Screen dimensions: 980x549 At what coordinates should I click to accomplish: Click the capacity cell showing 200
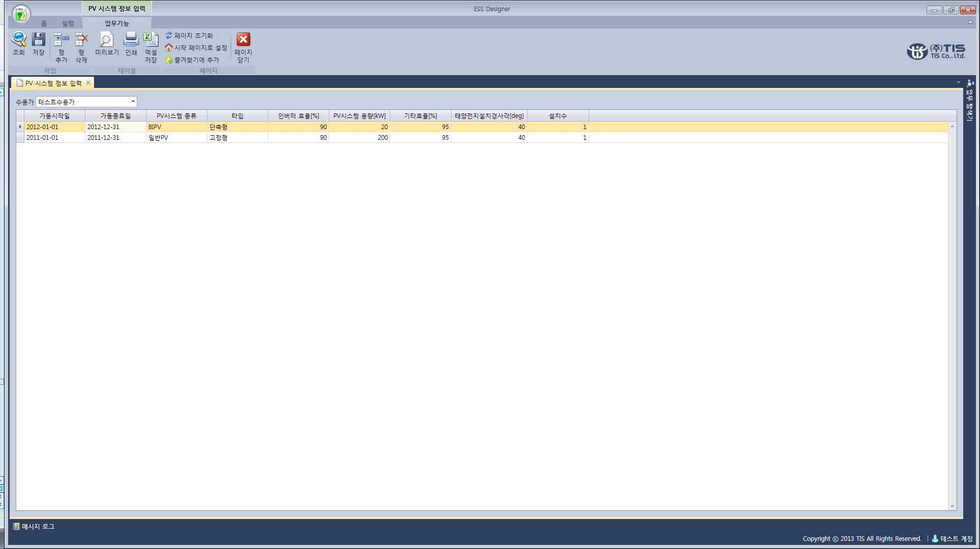[x=359, y=138]
